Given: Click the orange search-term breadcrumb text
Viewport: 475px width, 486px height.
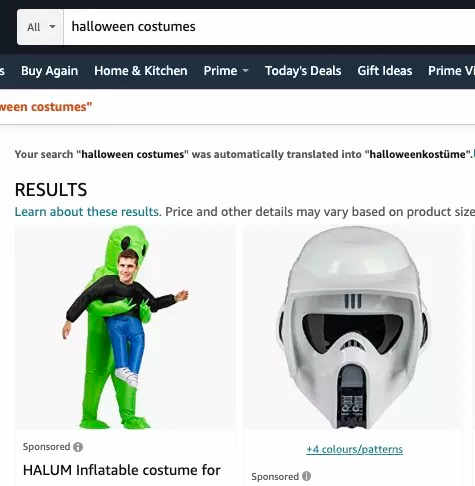Looking at the screenshot, I should click(x=46, y=107).
